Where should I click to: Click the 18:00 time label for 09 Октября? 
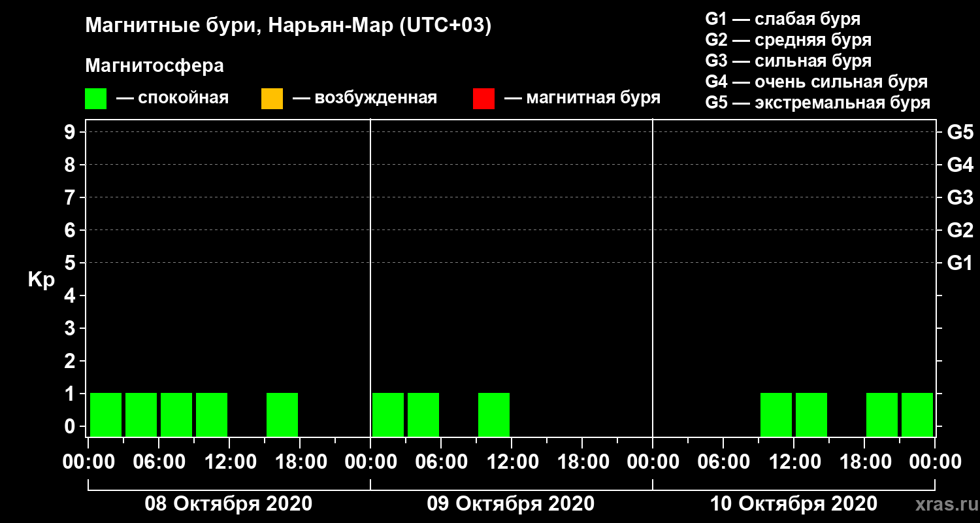click(582, 462)
